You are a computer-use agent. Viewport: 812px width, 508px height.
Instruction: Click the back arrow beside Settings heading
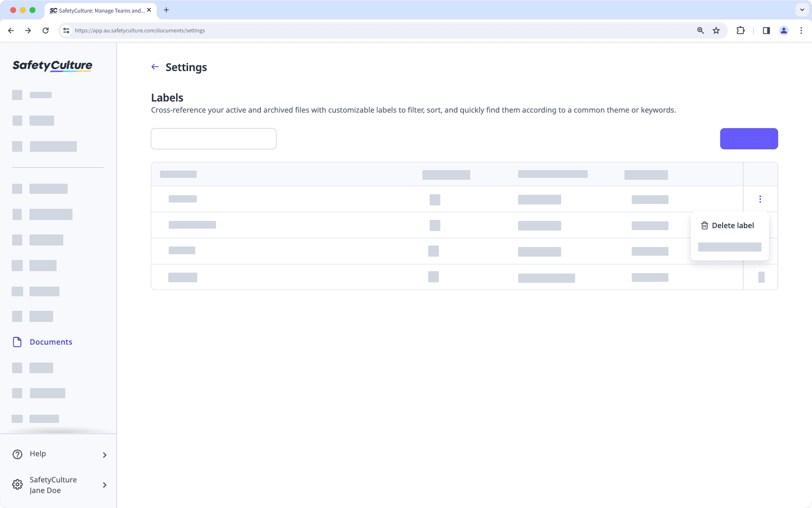[x=155, y=67]
